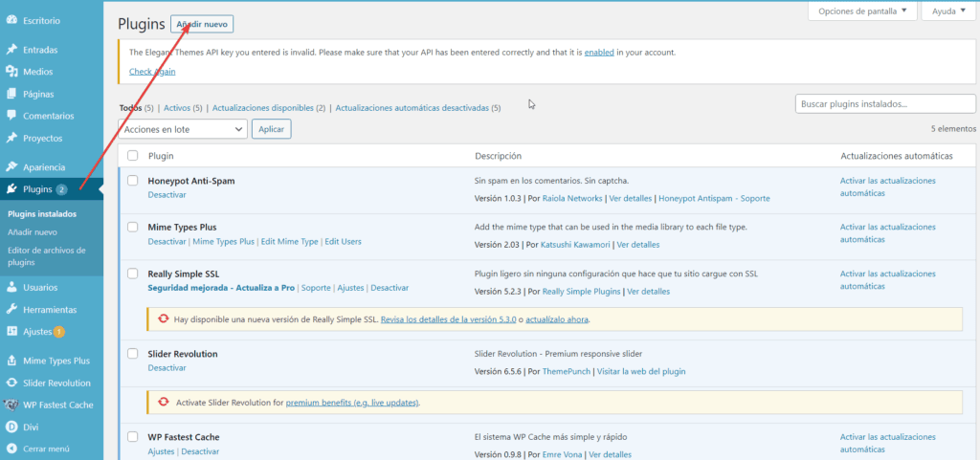
Task: Click the enabled link in API notice
Action: click(x=599, y=53)
